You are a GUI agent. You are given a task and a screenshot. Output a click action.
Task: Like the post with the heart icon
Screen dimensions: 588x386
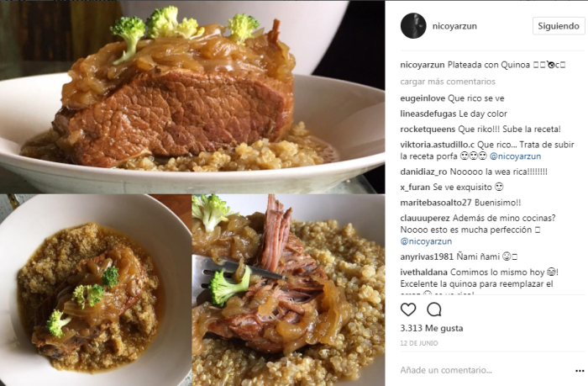tap(408, 309)
